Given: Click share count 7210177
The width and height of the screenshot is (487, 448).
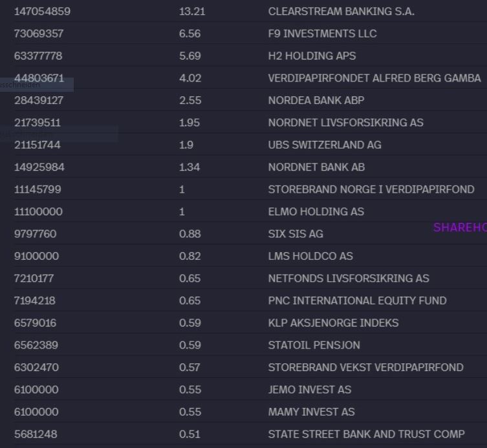Looking at the screenshot, I should [x=34, y=279].
